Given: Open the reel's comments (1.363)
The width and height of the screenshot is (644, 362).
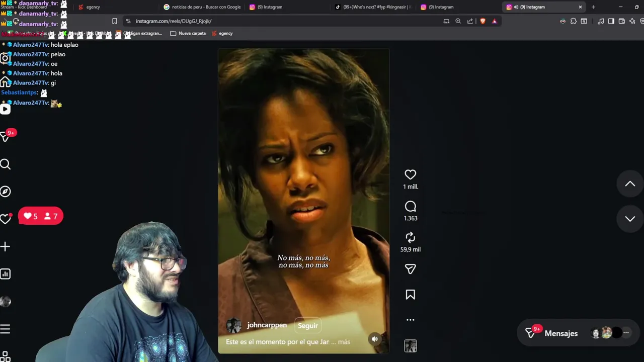Looking at the screenshot, I should pyautogui.click(x=410, y=207).
